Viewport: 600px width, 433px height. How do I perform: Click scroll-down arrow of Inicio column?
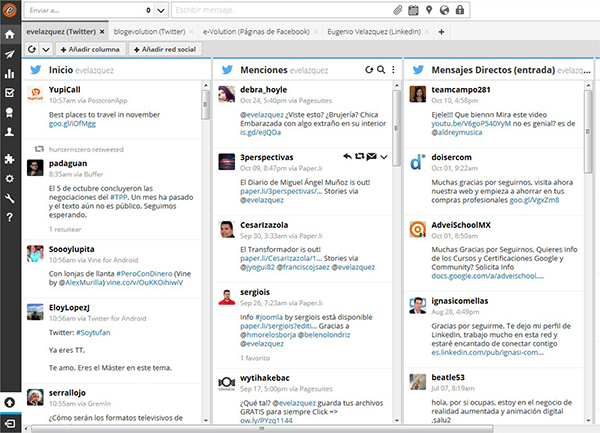coord(205,420)
